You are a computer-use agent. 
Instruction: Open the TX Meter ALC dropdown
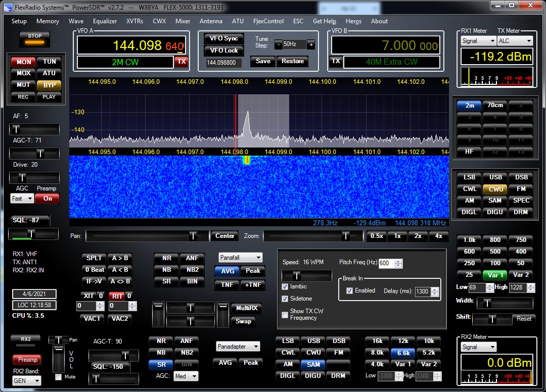click(515, 41)
